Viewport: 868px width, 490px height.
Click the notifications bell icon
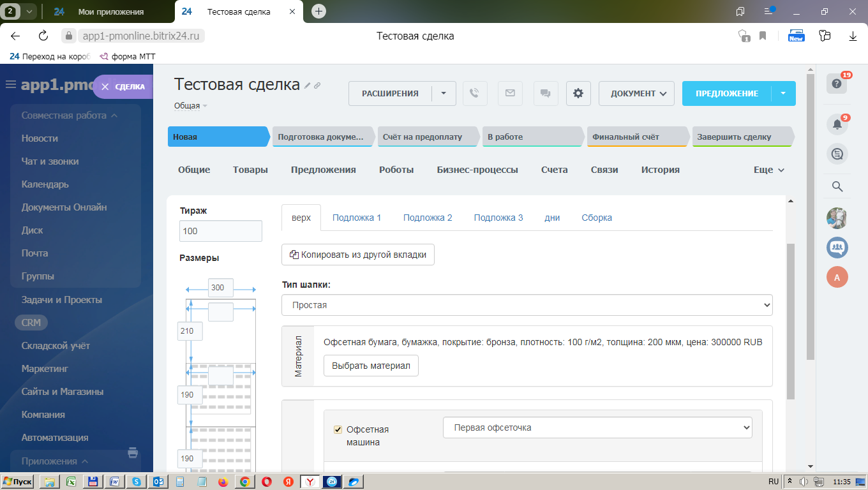(837, 124)
